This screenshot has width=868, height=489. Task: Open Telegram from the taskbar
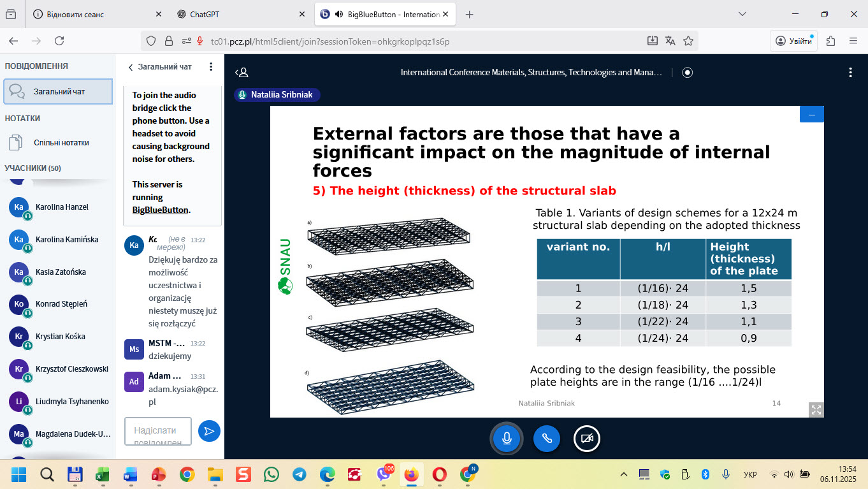(x=299, y=474)
